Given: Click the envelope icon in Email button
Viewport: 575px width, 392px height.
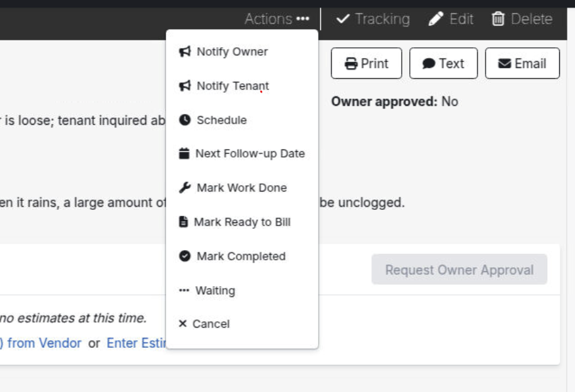Looking at the screenshot, I should 504,64.
